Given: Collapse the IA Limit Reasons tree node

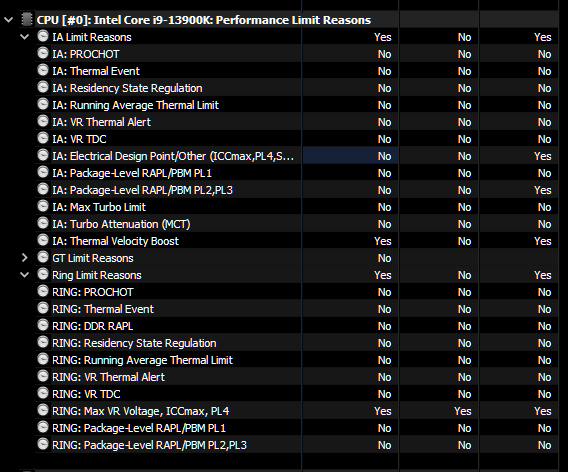Looking at the screenshot, I should point(25,37).
